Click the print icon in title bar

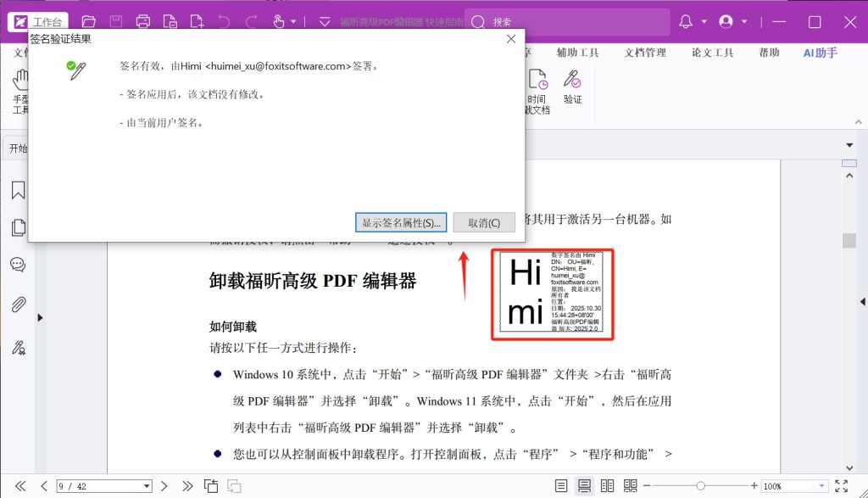coord(143,22)
